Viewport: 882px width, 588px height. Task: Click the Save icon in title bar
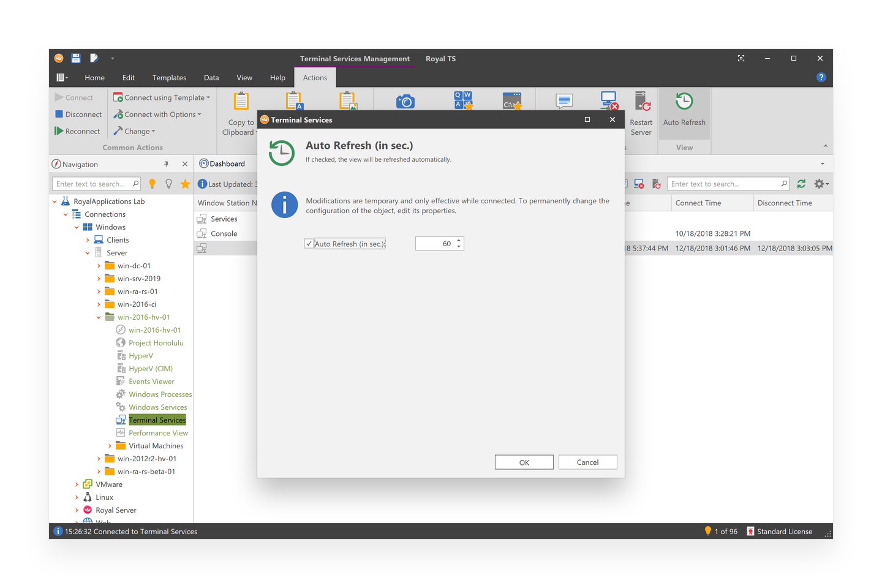point(76,58)
